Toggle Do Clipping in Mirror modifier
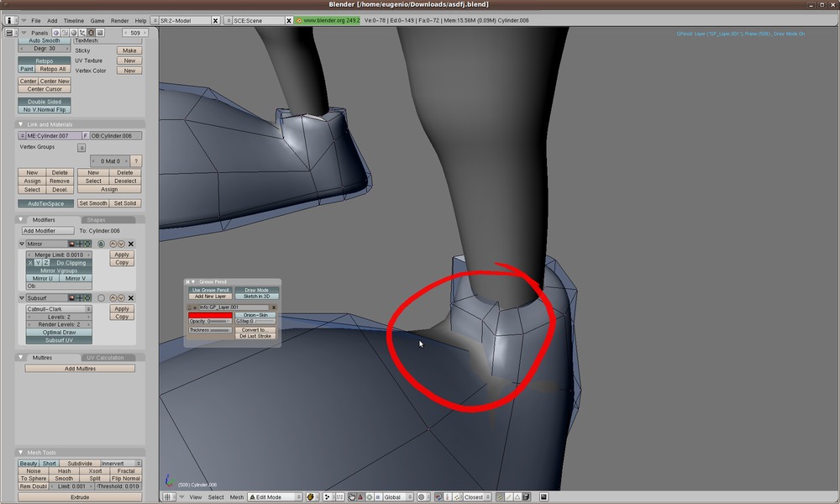Screen dimensions: 840x504 point(71,263)
